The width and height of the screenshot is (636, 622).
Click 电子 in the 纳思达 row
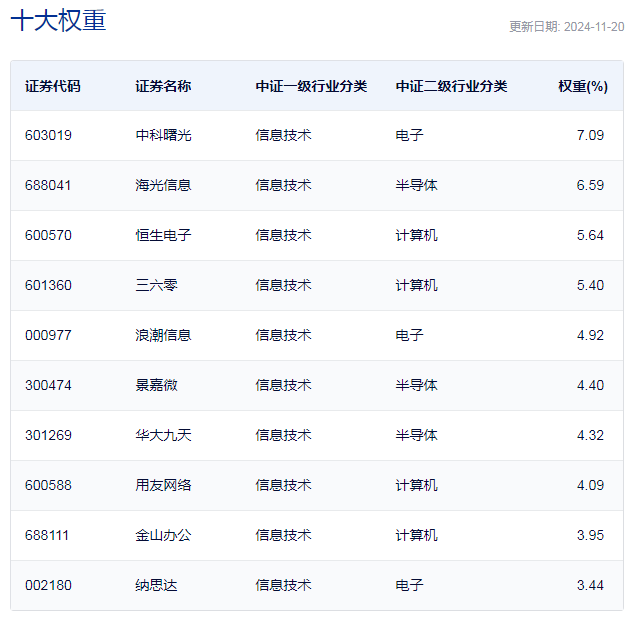409,585
